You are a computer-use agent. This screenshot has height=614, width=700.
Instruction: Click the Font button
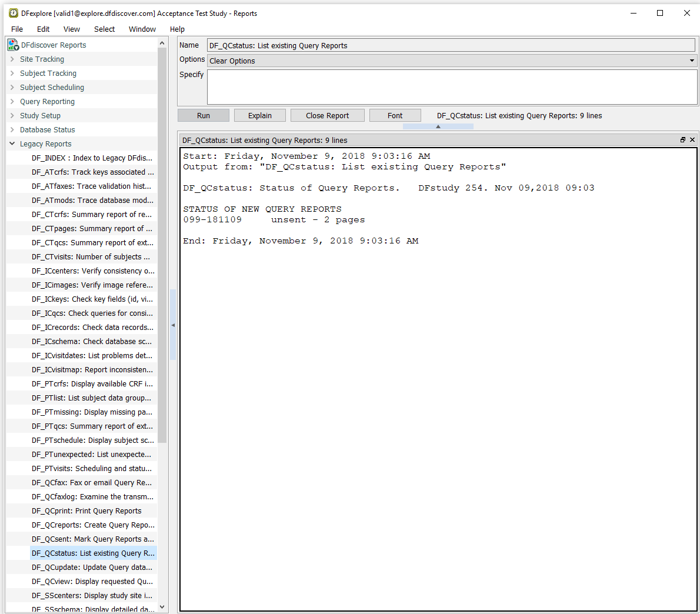(395, 115)
